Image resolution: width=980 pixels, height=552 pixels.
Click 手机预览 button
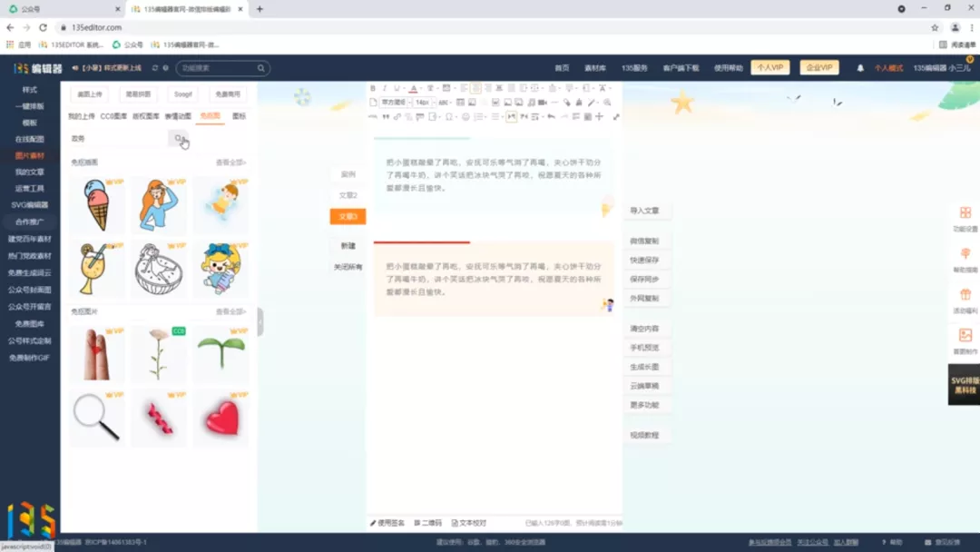pos(644,348)
